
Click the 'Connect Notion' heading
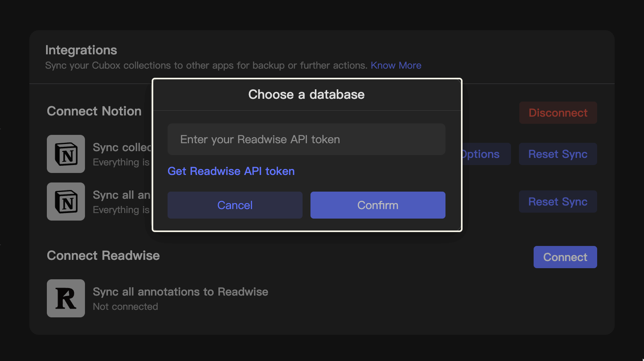pos(94,111)
